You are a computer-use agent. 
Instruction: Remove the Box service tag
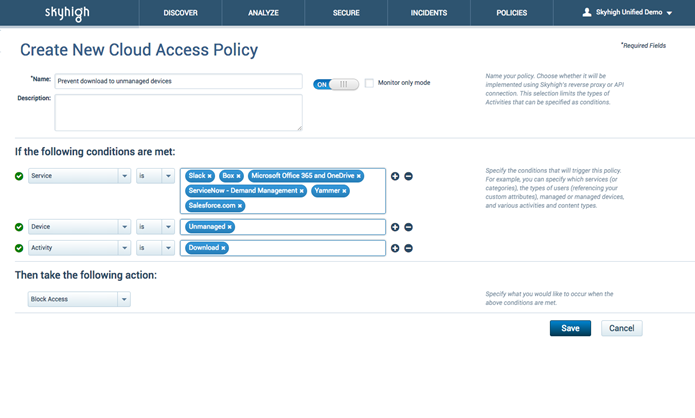click(239, 176)
